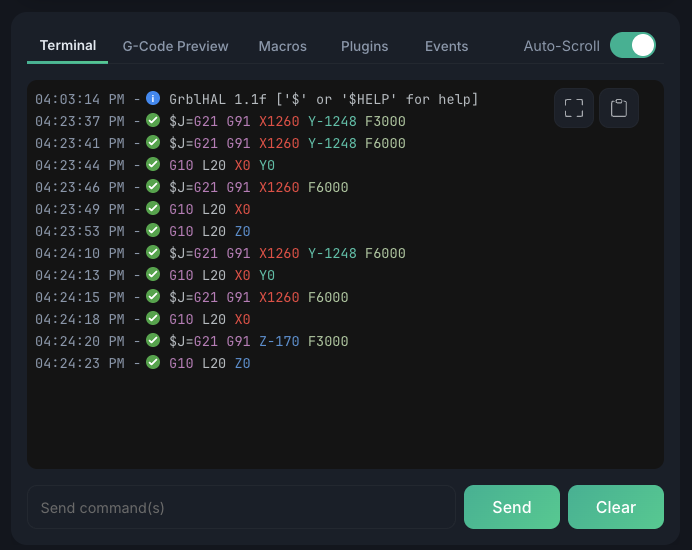This screenshot has height=550, width=692.
Task: Click the green check icon at 04:23:37 PM
Action: pyautogui.click(x=153, y=120)
